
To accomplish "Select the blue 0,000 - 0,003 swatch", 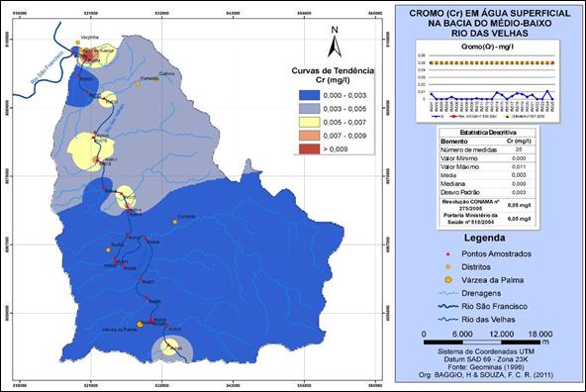I will 310,95.
